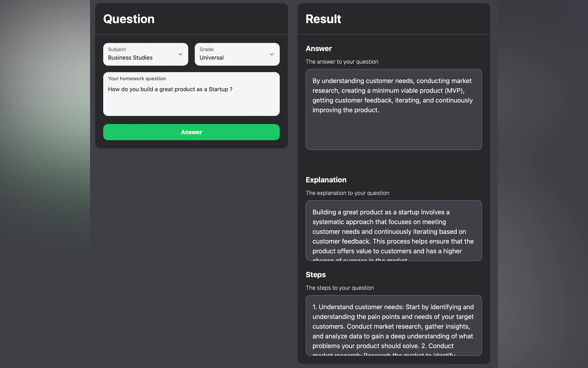Click the 'Your homework question' field label

coord(137,79)
